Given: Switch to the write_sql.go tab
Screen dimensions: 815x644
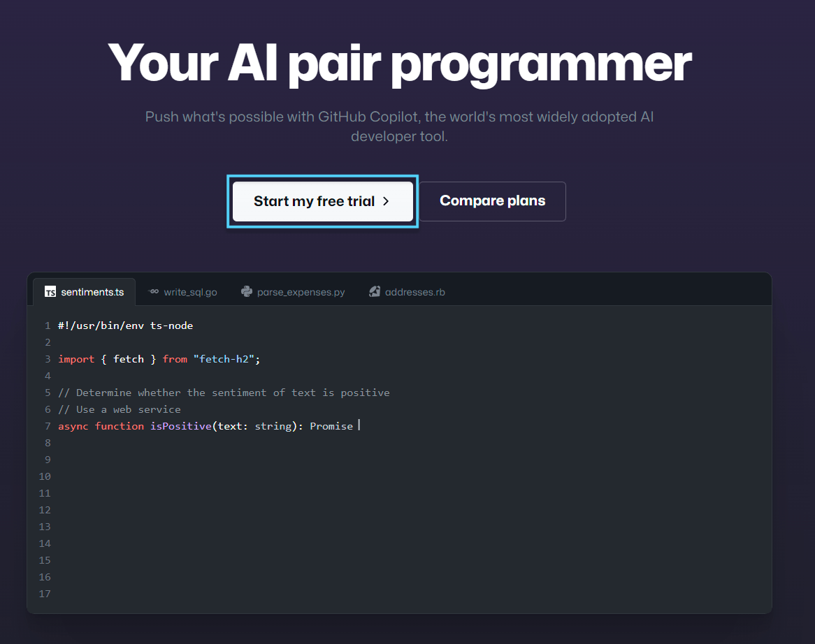Looking at the screenshot, I should coord(182,292).
